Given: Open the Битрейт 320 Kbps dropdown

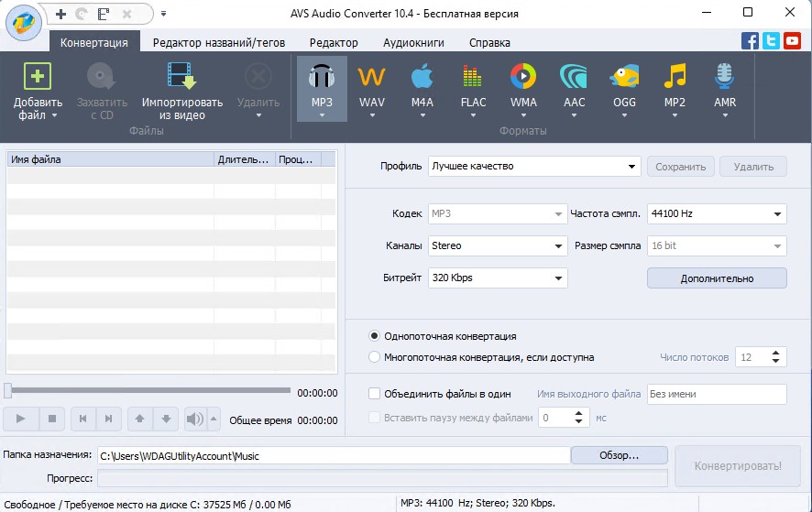Looking at the screenshot, I should pyautogui.click(x=498, y=278).
